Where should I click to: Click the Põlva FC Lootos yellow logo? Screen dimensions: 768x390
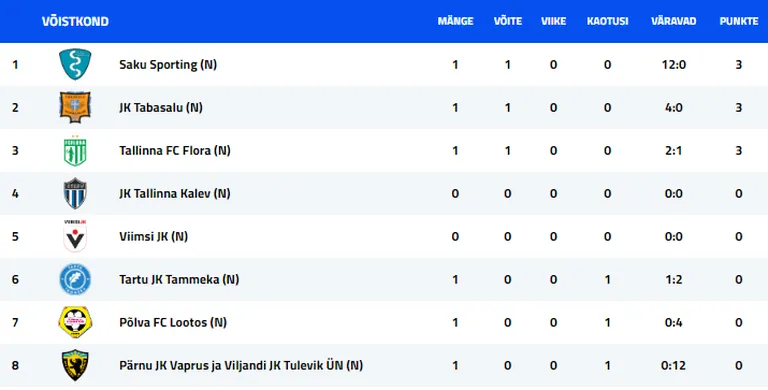(75, 322)
